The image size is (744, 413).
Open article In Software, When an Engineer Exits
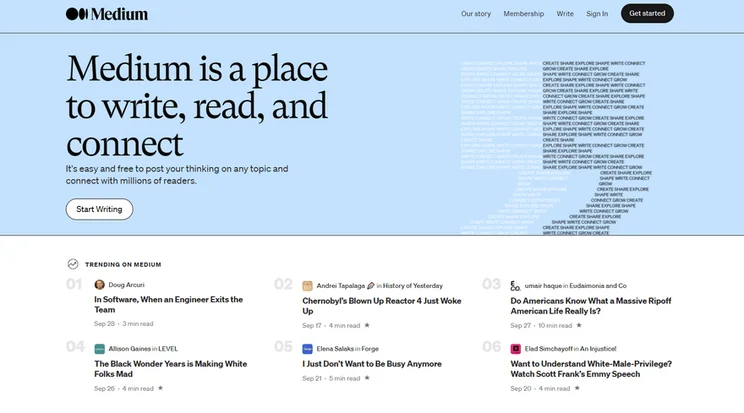(168, 305)
